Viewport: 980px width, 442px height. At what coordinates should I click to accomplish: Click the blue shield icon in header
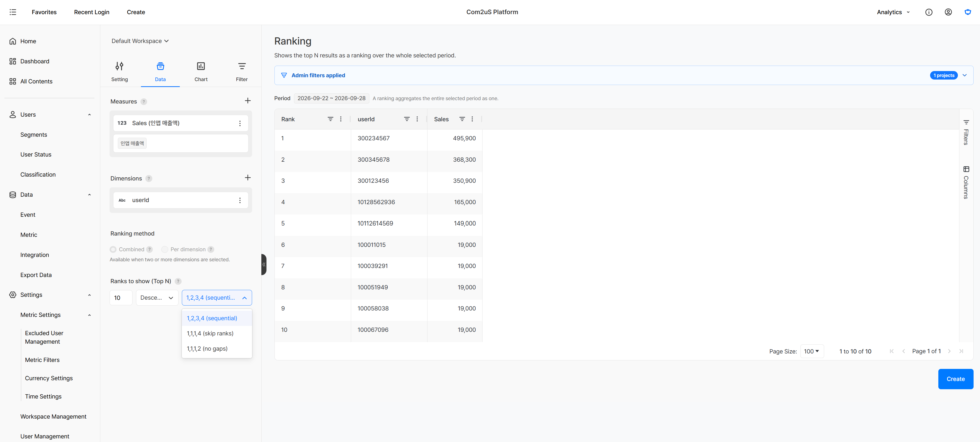(967, 12)
